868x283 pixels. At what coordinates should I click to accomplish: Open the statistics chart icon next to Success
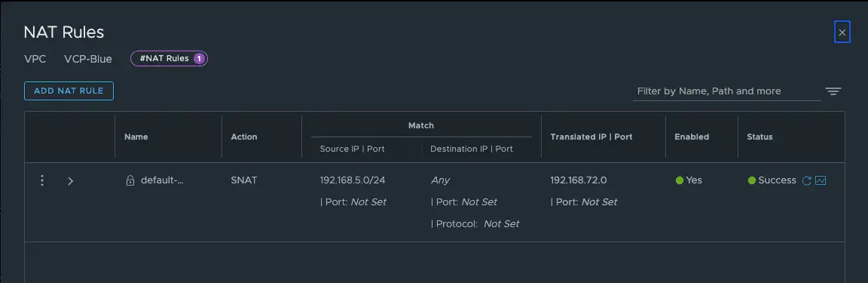[821, 180]
